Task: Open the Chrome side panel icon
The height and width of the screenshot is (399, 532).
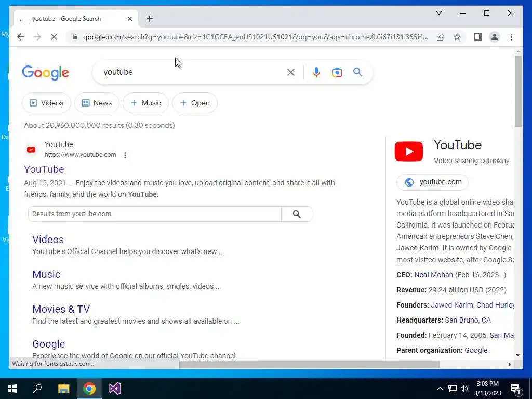Action: [x=478, y=37]
